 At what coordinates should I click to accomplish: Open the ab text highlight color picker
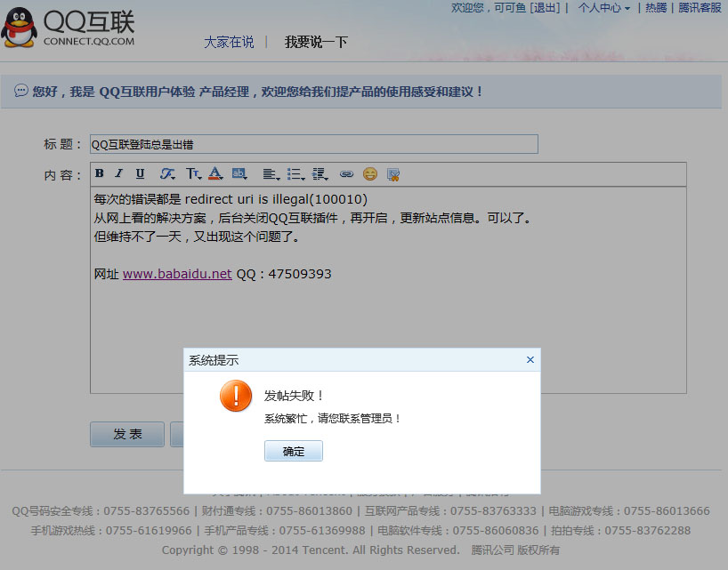coord(239,174)
